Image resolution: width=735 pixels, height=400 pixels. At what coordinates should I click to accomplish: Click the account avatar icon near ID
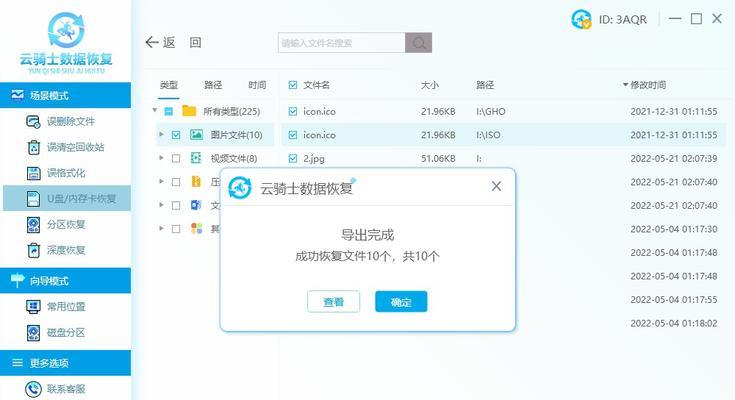coord(582,19)
